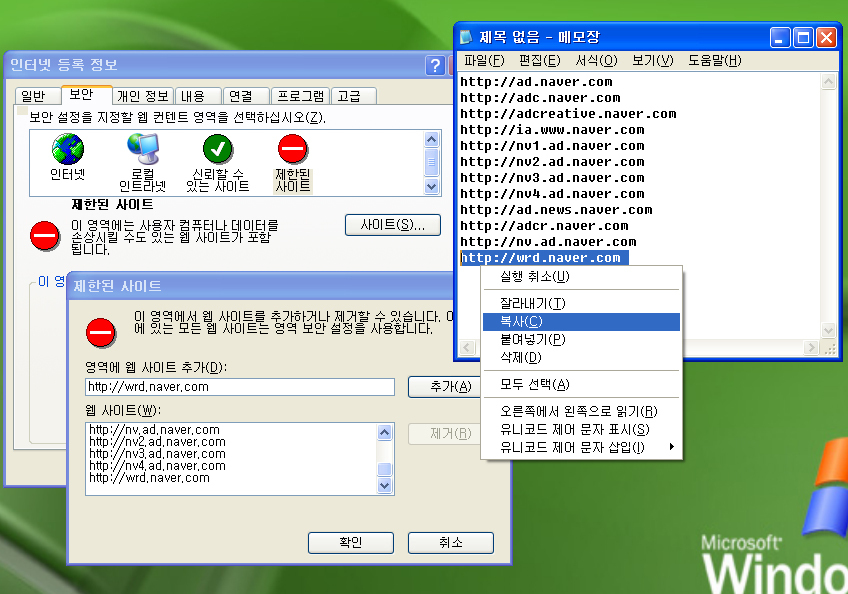Click the Notepad vertical scroll down arrow
The image size is (848, 594).
[829, 329]
